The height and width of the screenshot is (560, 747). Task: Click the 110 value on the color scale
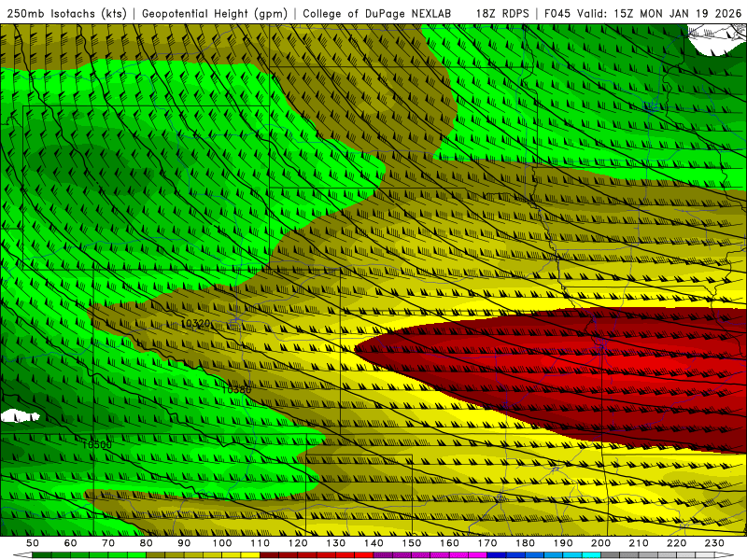coord(261,543)
